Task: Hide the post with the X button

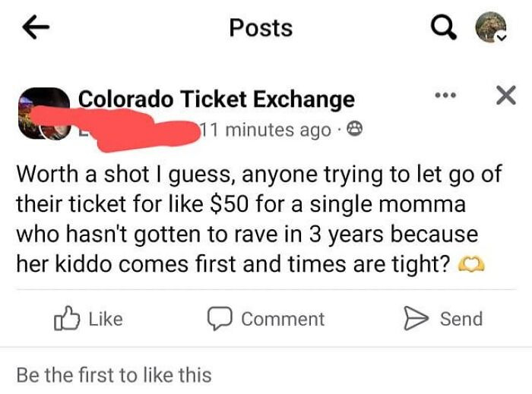Action: point(504,96)
